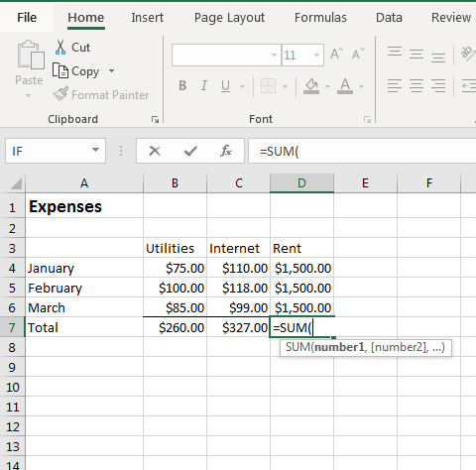476x470 pixels.
Task: Select cell B4 containing $75.00
Action: [175, 268]
